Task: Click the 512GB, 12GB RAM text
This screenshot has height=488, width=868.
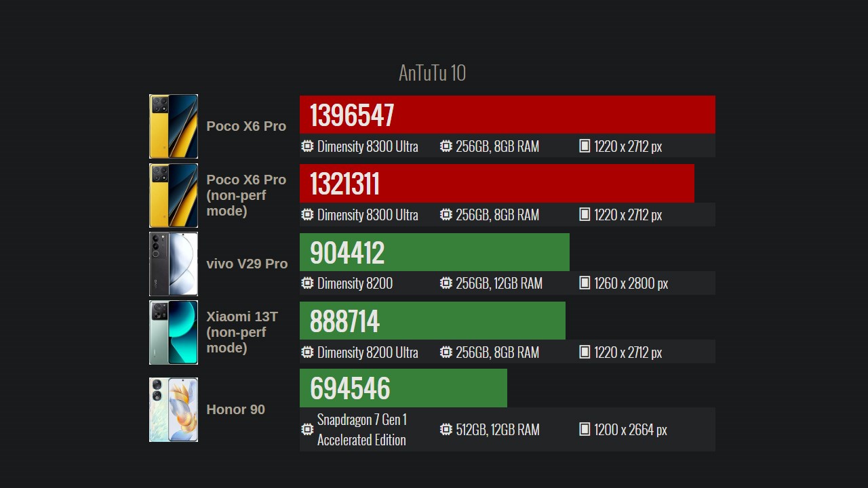Action: pyautogui.click(x=498, y=429)
